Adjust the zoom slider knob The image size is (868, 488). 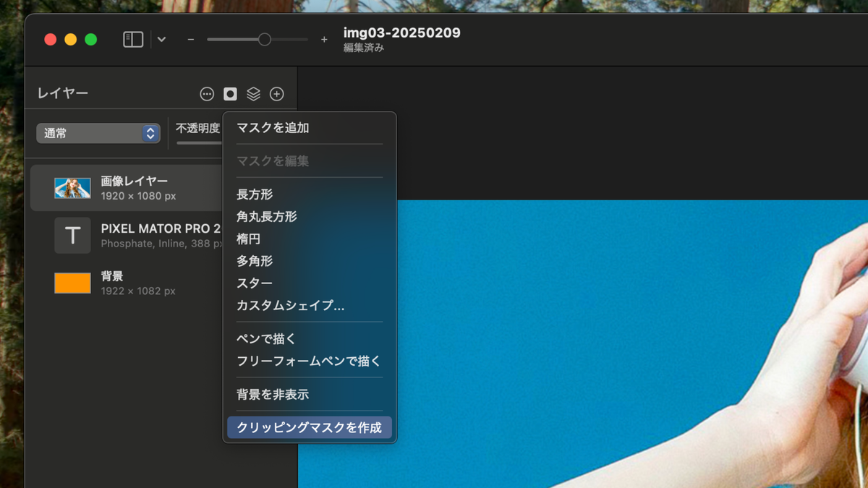pos(265,39)
